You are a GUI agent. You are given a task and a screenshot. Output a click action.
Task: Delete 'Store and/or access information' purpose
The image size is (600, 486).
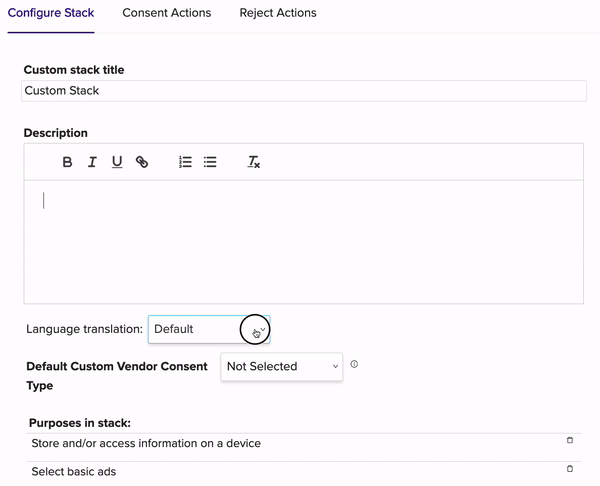pyautogui.click(x=570, y=440)
